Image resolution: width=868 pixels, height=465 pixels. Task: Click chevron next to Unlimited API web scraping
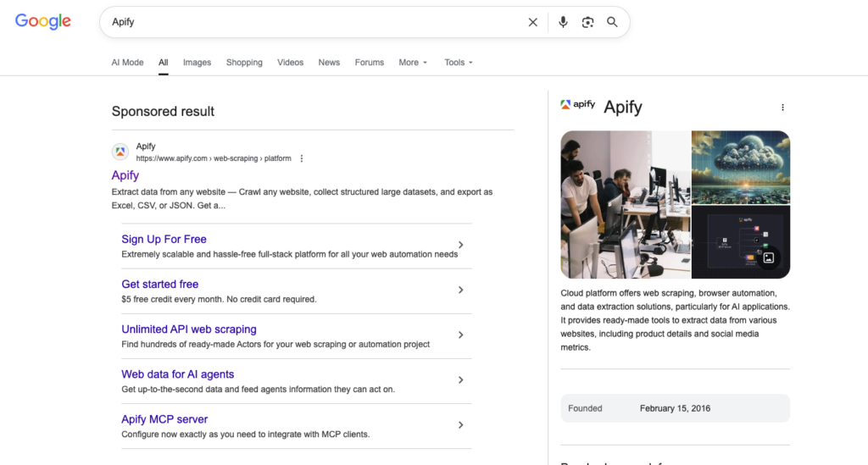(x=460, y=335)
